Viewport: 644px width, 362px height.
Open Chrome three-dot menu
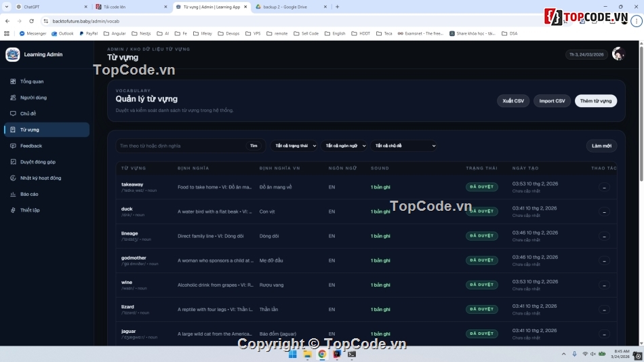pos(637,21)
